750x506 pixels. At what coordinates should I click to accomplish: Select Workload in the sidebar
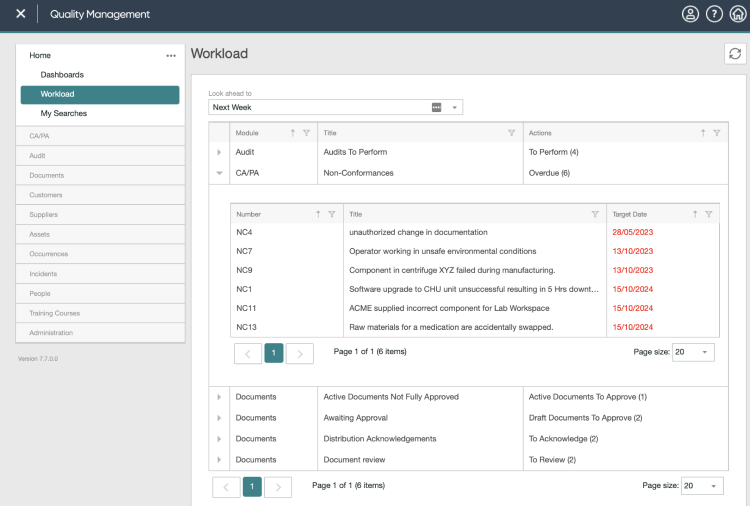(100, 94)
